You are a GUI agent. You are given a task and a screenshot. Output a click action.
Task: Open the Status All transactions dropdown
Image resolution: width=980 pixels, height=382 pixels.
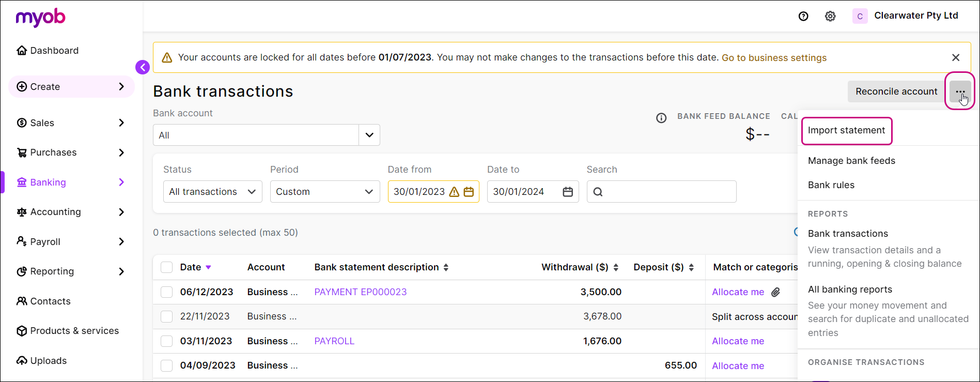(x=213, y=192)
